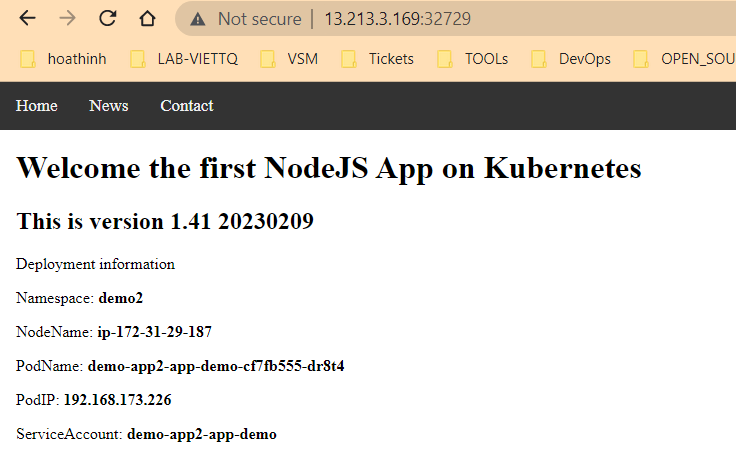The height and width of the screenshot is (473, 736).
Task: Click the browser forward arrow
Action: [x=68, y=19]
